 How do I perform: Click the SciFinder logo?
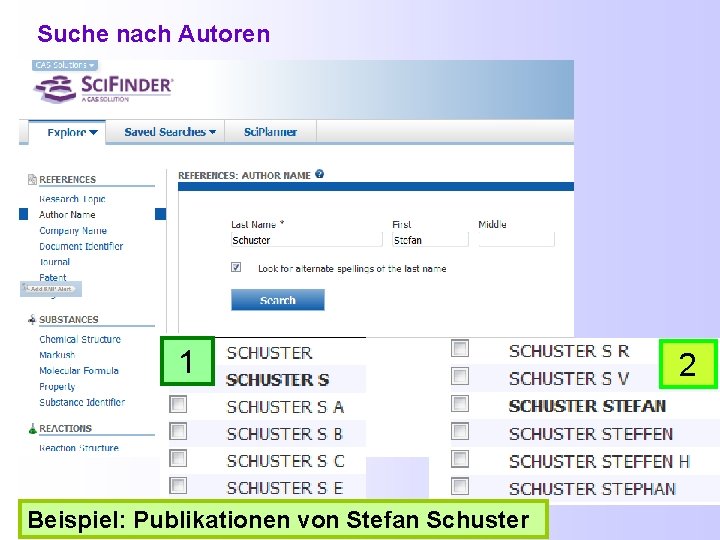(x=104, y=88)
